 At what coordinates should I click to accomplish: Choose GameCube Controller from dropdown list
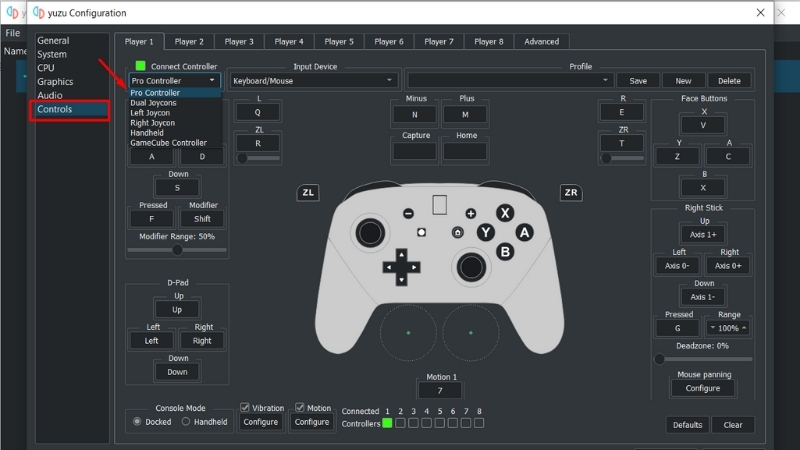coord(168,143)
